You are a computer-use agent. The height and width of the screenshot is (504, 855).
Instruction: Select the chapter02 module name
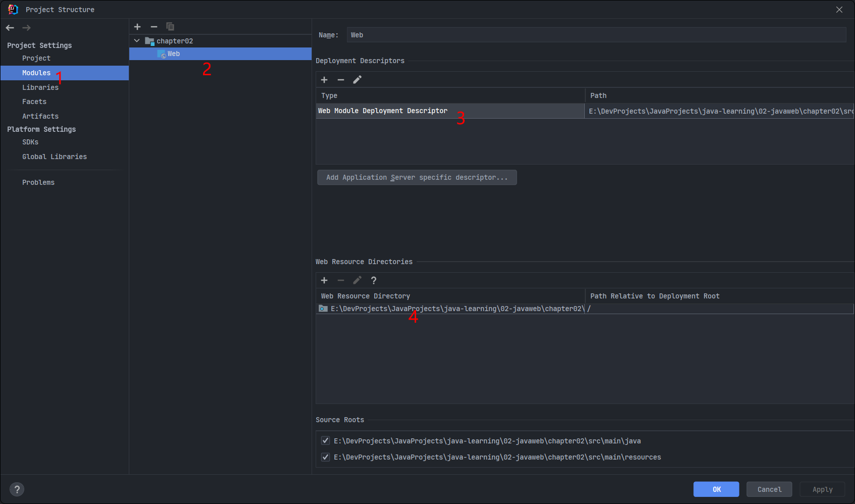(175, 41)
